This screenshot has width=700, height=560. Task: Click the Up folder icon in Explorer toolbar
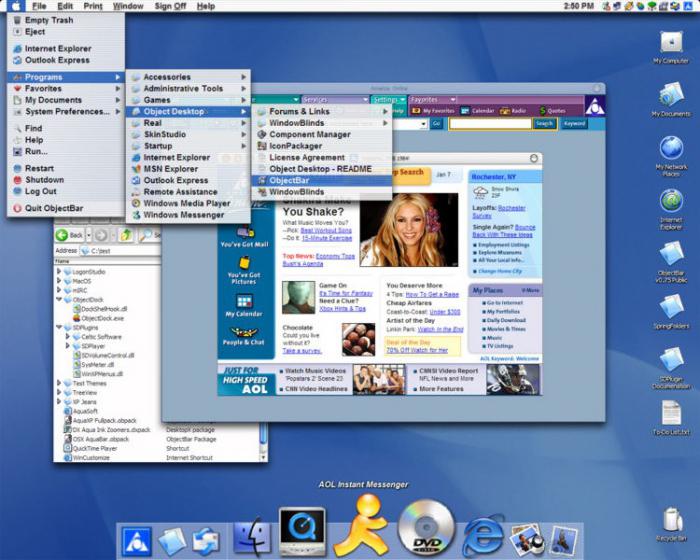126,235
